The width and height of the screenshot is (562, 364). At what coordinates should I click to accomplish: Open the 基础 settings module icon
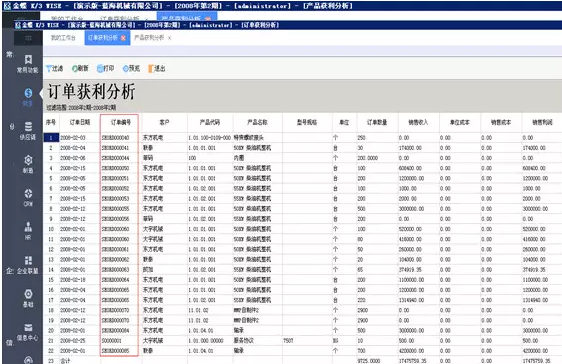pos(28,298)
